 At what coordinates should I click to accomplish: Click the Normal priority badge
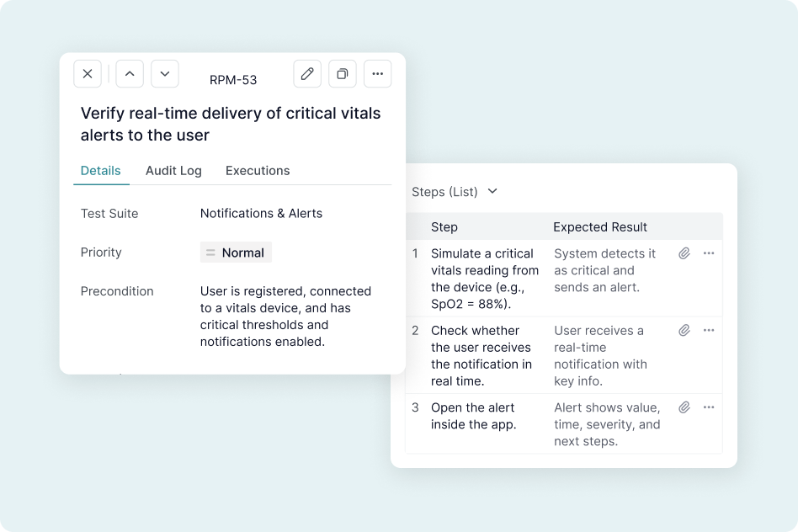point(237,253)
